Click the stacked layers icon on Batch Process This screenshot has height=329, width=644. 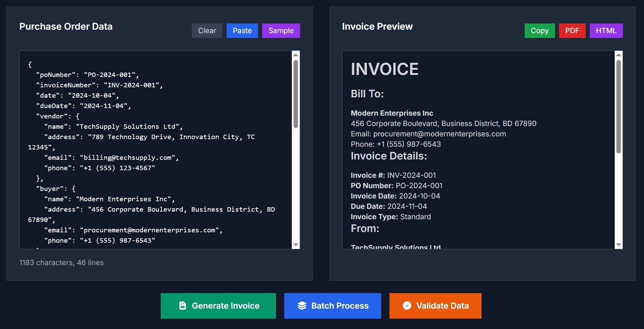pyautogui.click(x=302, y=306)
